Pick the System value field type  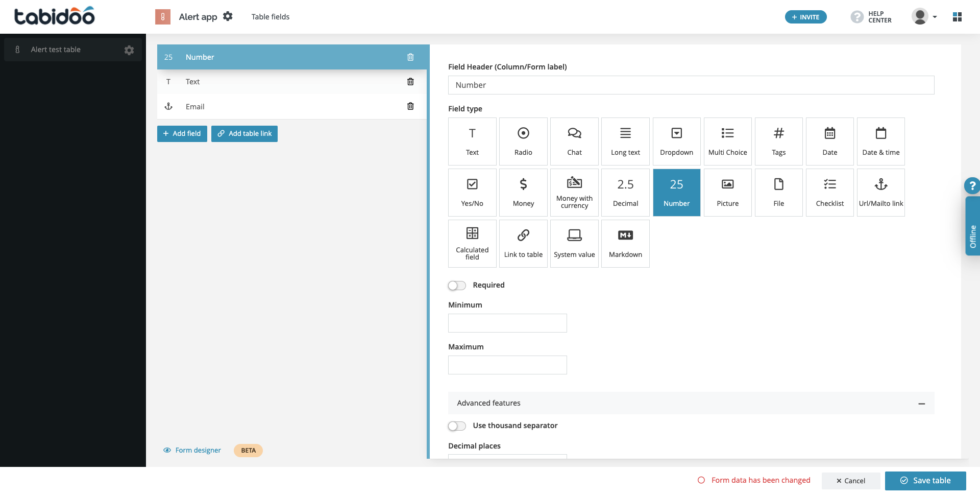[574, 244]
